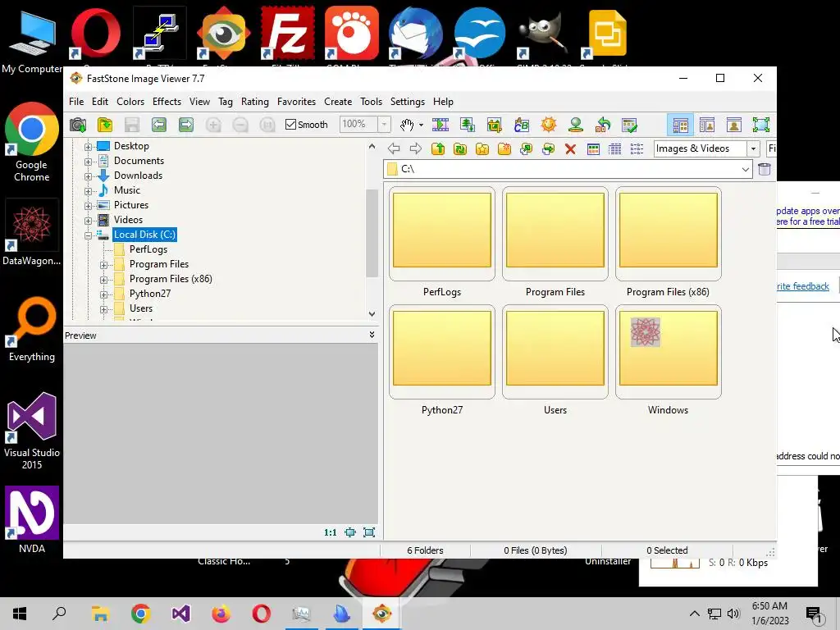Click the Recycle Bin icon by address bar
Screen dimensions: 840x630
pos(765,169)
